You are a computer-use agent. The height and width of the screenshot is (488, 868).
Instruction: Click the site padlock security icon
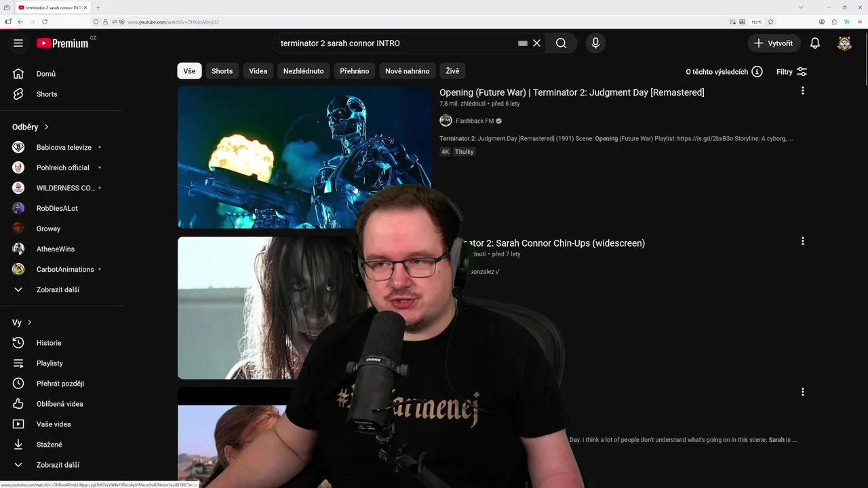(105, 22)
